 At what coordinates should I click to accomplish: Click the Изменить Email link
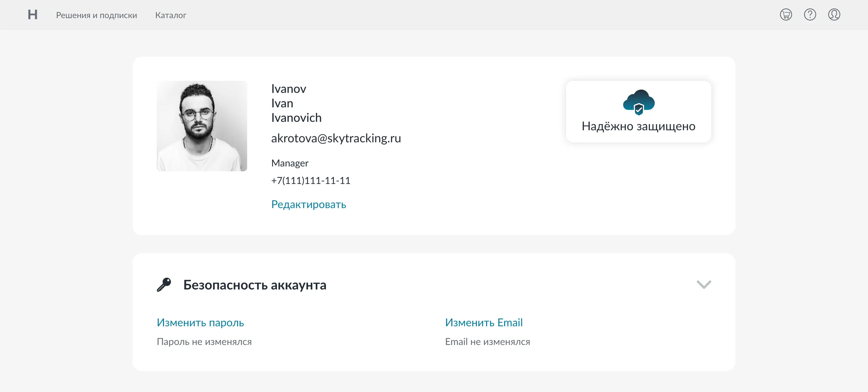483,323
